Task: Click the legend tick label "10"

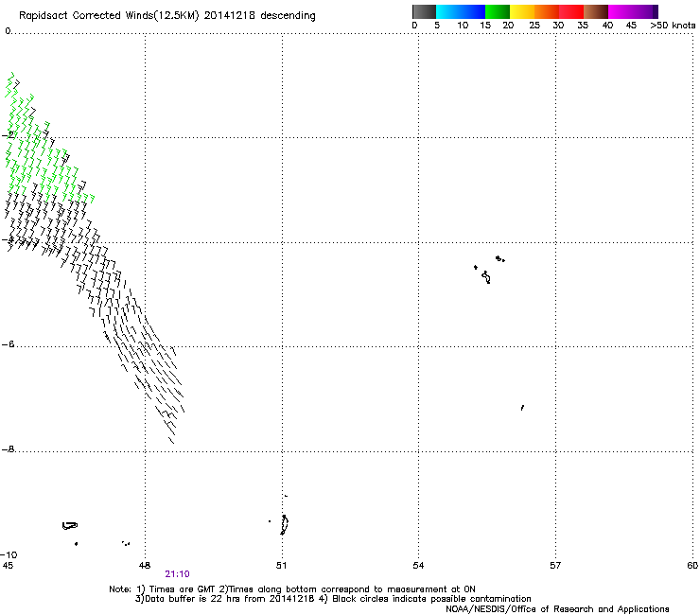Action: point(463,26)
